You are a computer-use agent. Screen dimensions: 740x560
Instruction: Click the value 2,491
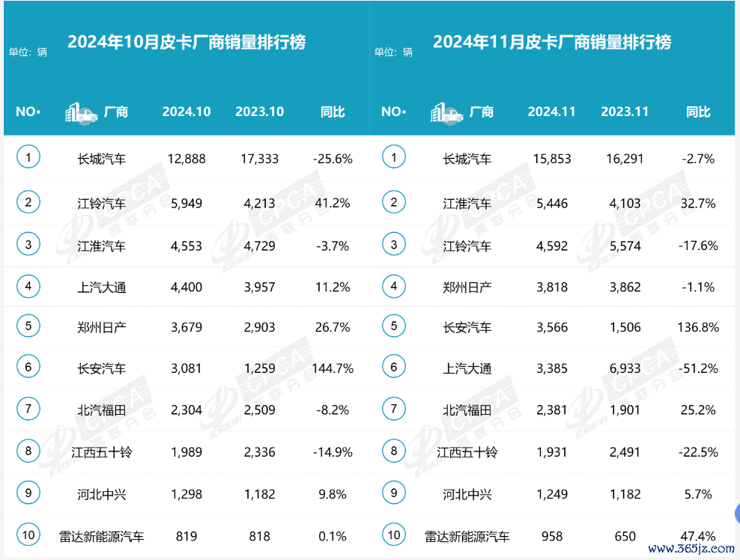click(625, 452)
